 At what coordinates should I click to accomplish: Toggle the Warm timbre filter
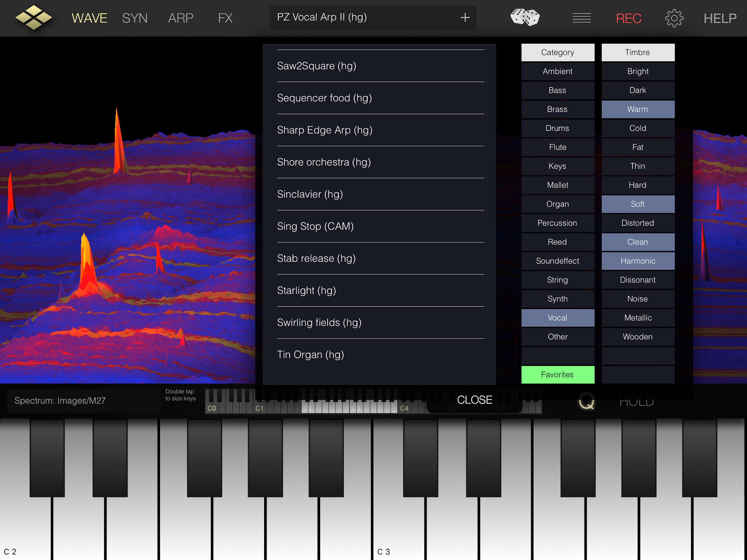[x=638, y=109]
